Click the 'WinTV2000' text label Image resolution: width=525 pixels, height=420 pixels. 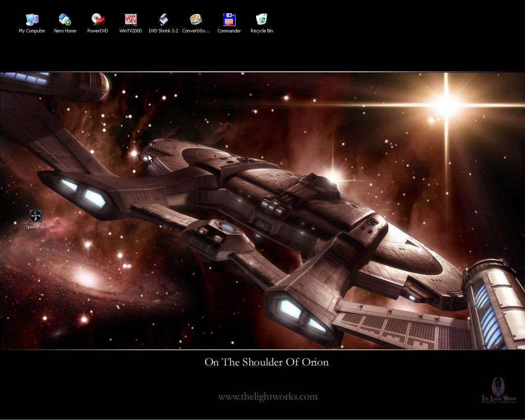130,31
